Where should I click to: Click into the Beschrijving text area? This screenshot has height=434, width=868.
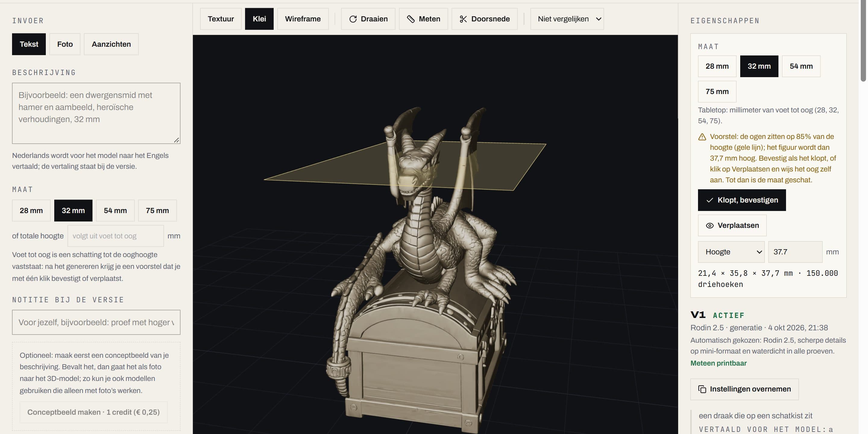coord(96,113)
